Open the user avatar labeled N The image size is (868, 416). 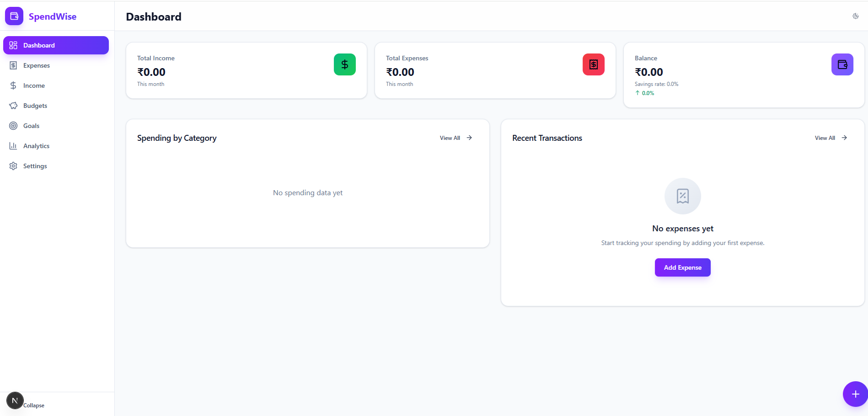15,400
